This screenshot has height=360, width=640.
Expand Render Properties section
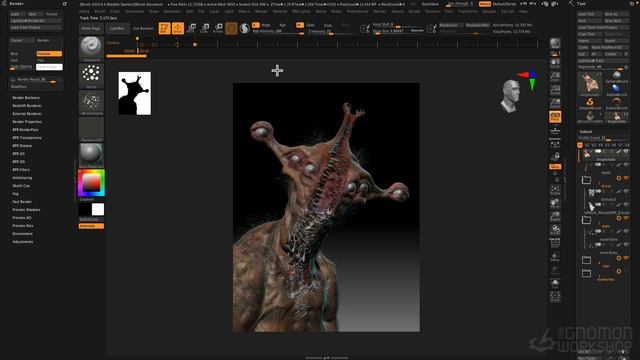[27, 122]
